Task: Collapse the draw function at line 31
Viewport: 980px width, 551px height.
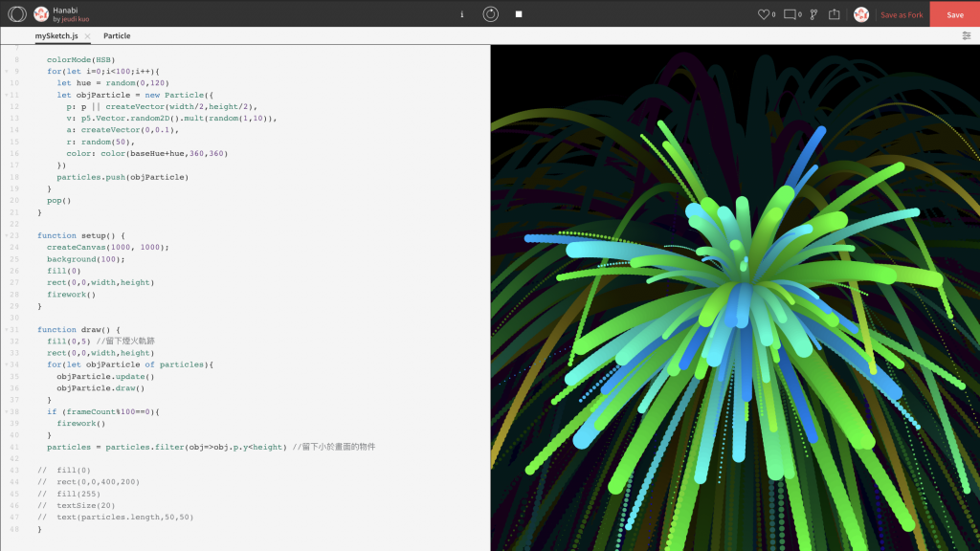Action: (x=7, y=329)
